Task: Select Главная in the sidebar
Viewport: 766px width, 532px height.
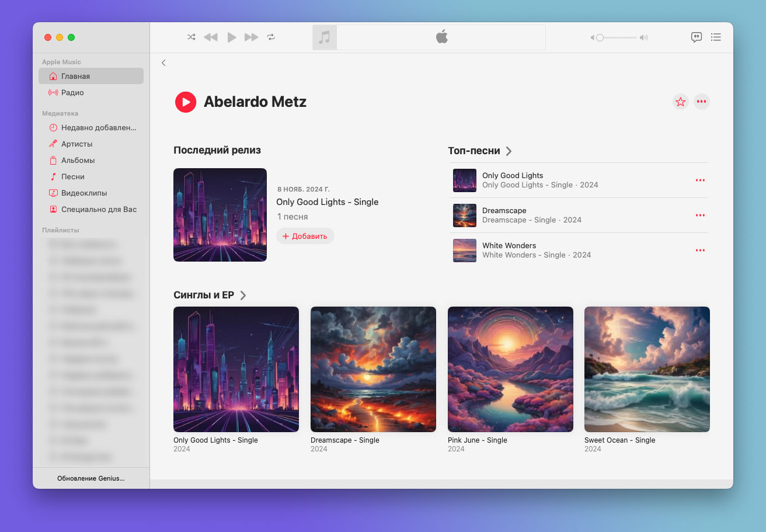Action: coord(91,76)
